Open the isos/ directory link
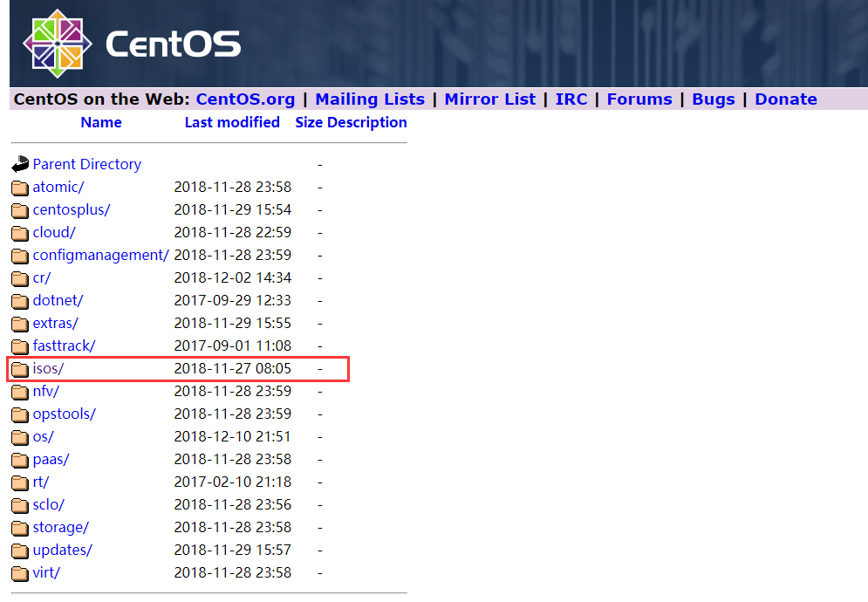The width and height of the screenshot is (868, 602). (x=48, y=369)
